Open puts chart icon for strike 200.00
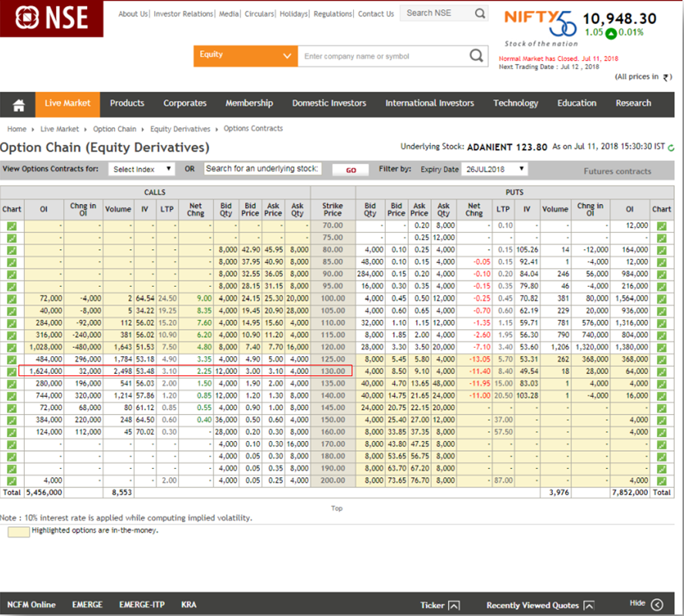 [662, 481]
